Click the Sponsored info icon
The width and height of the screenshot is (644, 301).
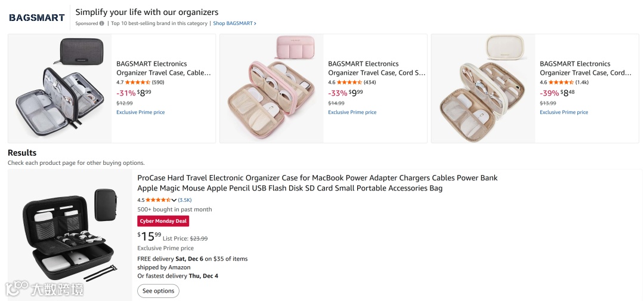coord(101,23)
